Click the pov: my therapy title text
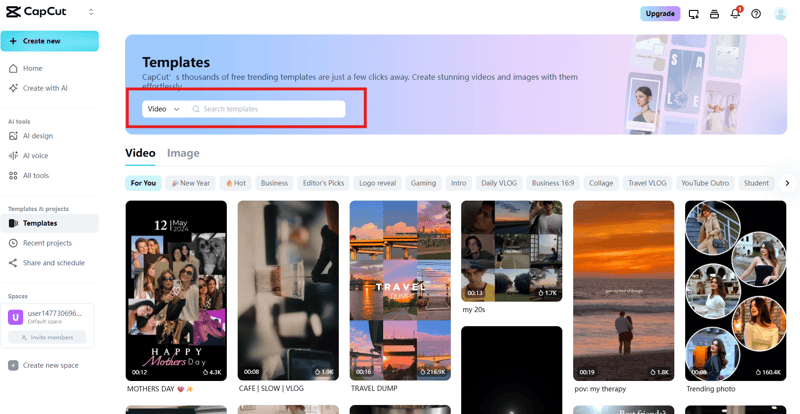The width and height of the screenshot is (800, 414). pos(600,389)
